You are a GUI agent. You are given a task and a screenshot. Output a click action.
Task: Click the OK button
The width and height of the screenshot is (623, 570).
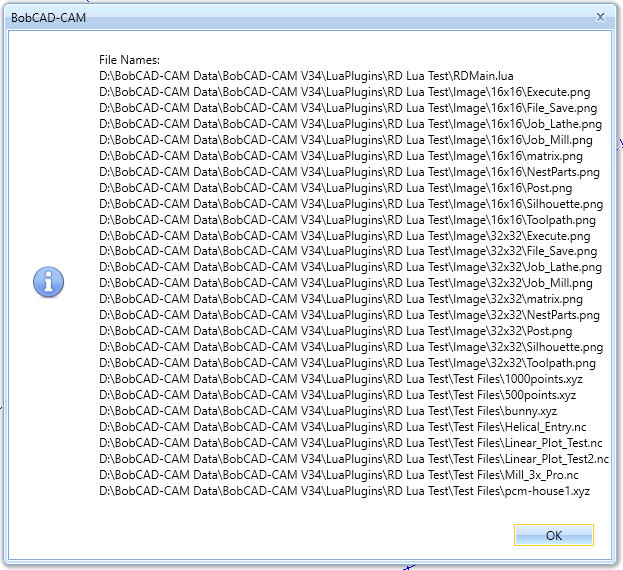(553, 535)
